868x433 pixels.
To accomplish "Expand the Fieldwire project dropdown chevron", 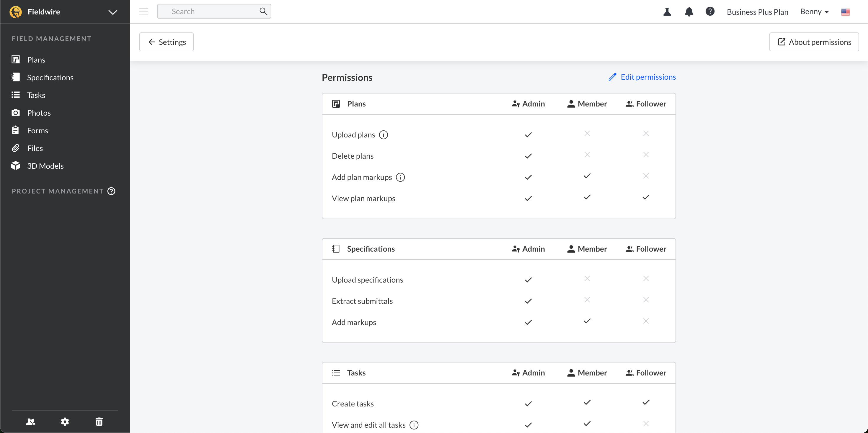I will tap(112, 12).
